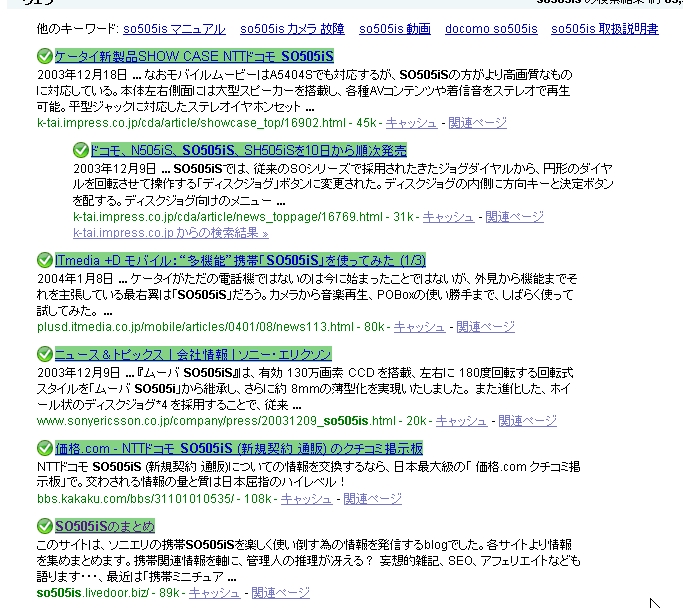Click green check icon beside 価格.com result
The height and width of the screenshot is (608, 683).
[x=44, y=448]
